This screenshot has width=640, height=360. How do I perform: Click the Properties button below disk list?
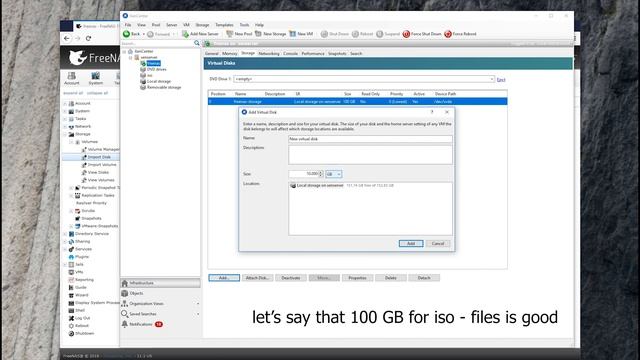click(357, 278)
